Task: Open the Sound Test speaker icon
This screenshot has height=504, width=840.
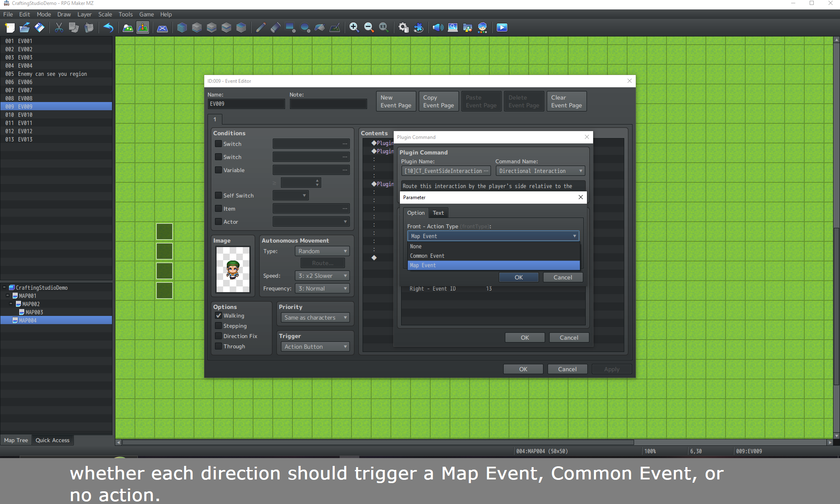Action: 438,27
